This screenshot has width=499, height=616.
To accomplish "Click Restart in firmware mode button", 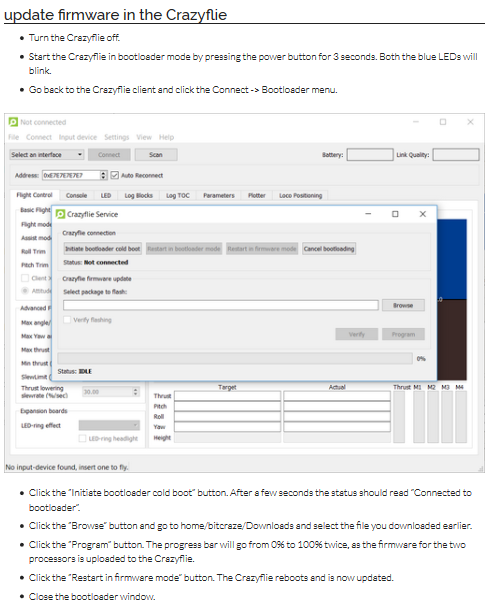I will click(x=262, y=249).
